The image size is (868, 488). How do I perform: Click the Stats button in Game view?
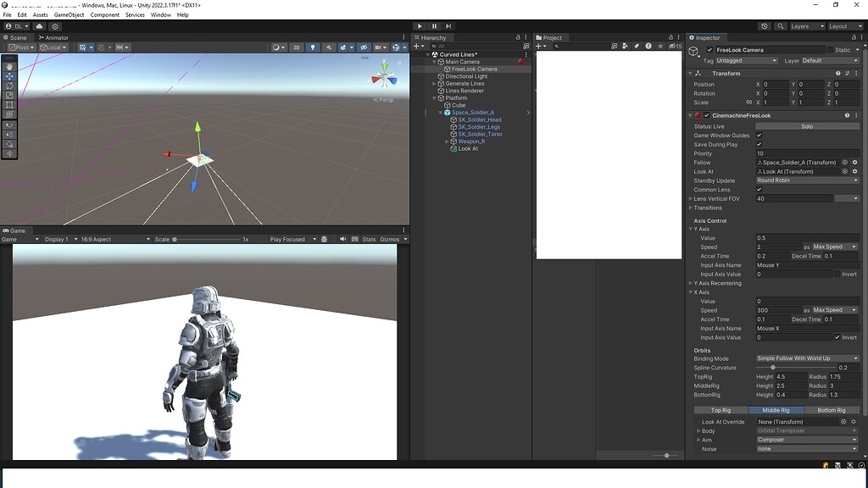pyautogui.click(x=371, y=238)
